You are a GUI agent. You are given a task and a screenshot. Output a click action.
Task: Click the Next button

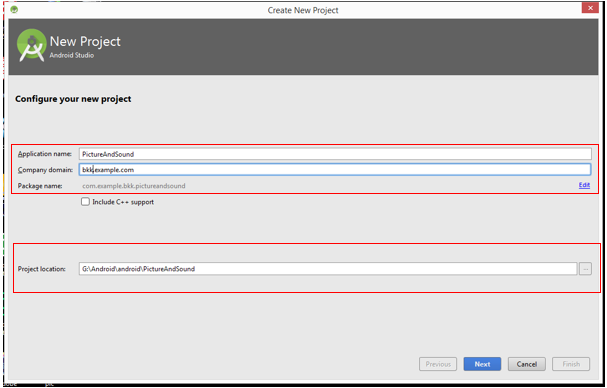pos(482,364)
